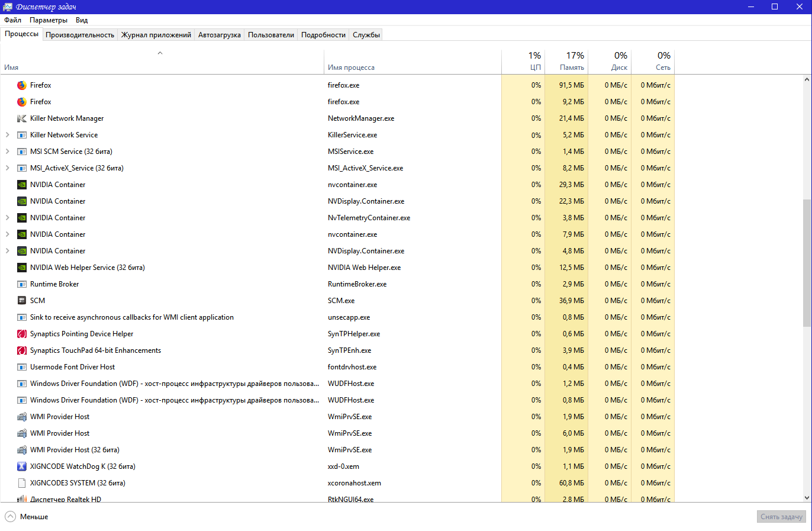The height and width of the screenshot is (531, 812).
Task: Switch to the Подробности tab
Action: 323,35
